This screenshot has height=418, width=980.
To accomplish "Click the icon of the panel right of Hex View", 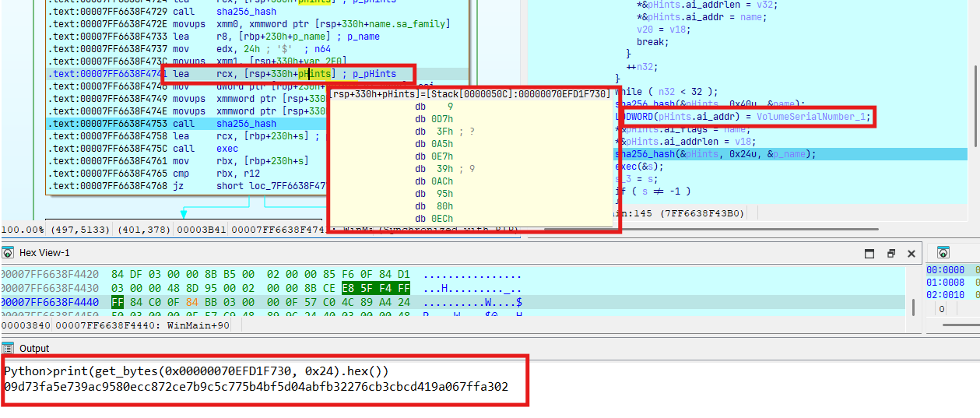I will (943, 253).
